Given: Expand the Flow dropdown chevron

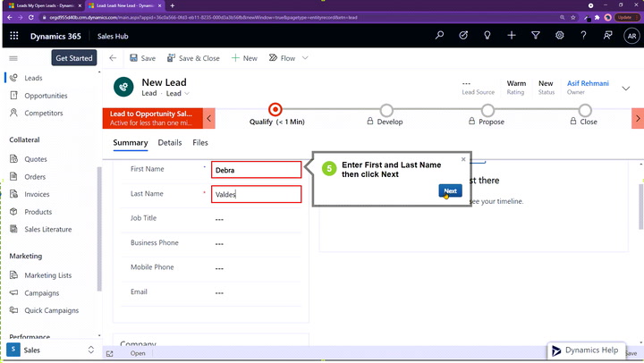Looking at the screenshot, I should coord(305,58).
